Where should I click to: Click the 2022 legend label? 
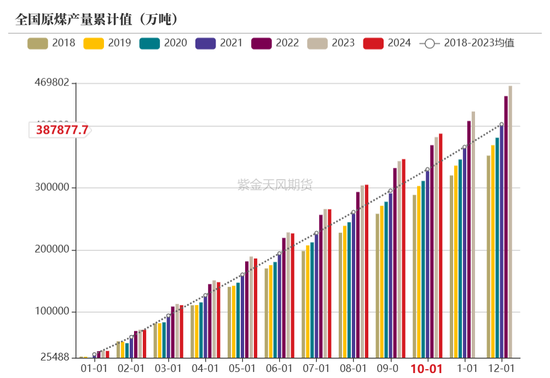pos(287,43)
